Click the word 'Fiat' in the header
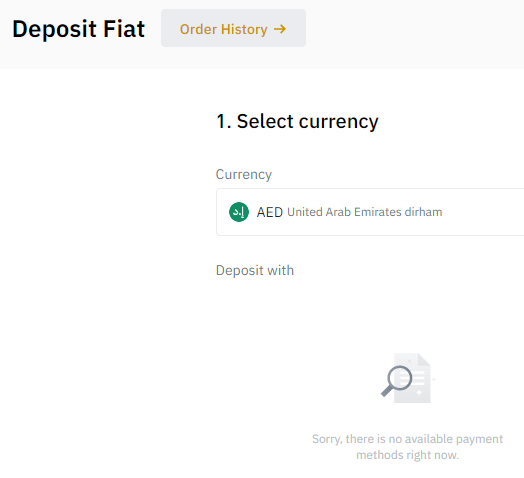The height and width of the screenshot is (478, 524). point(124,29)
